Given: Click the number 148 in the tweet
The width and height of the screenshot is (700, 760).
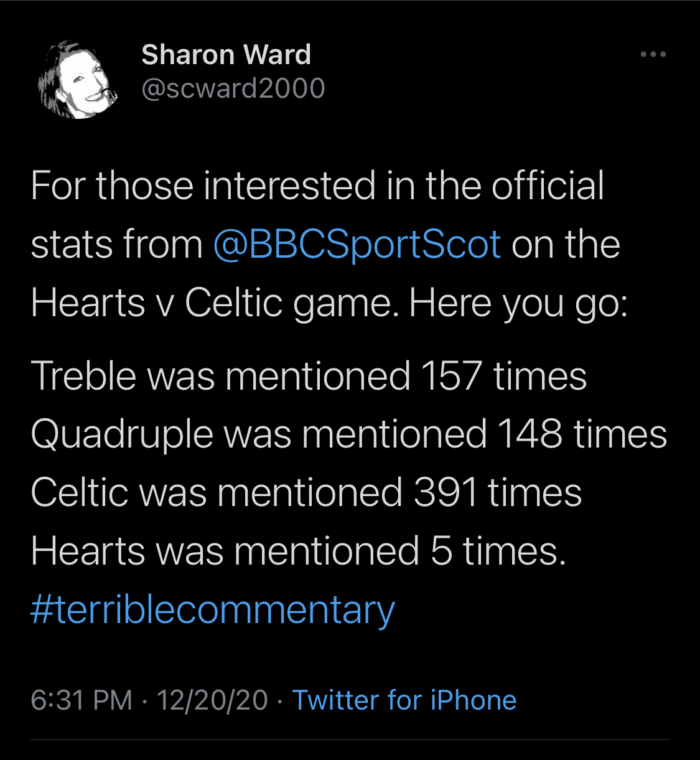Looking at the screenshot, I should [530, 434].
